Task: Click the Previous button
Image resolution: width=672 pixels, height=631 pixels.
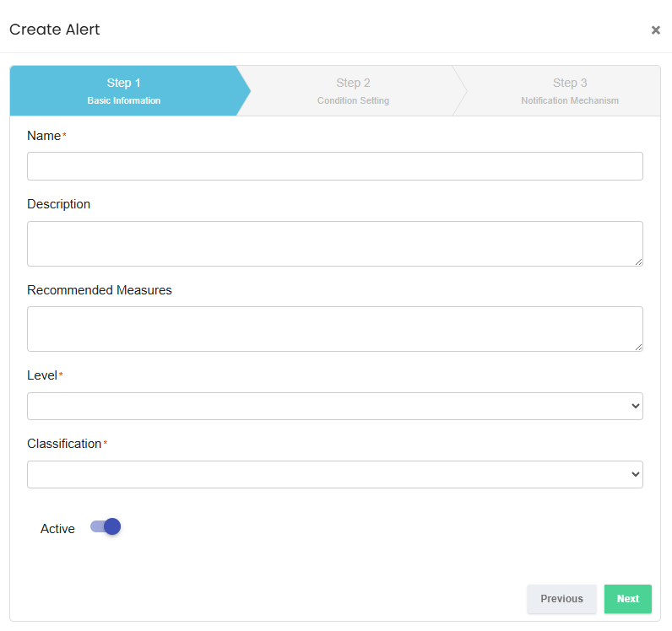Action: (x=561, y=599)
